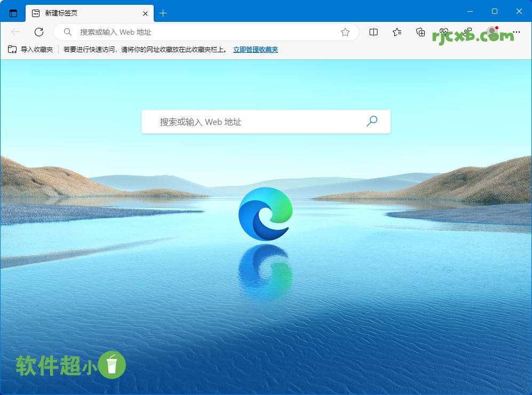The width and height of the screenshot is (532, 395).
Task: Click the import favorites folder icon
Action: click(x=12, y=49)
